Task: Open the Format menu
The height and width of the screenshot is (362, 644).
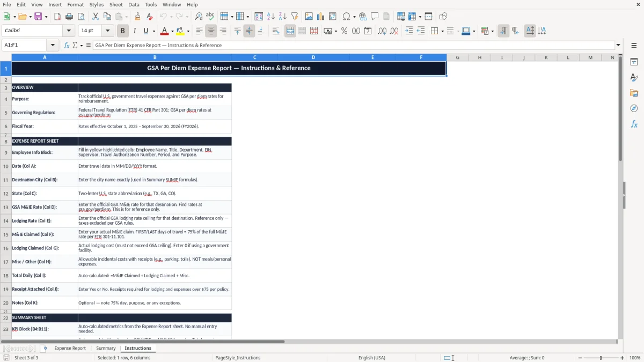Action: pos(75,4)
